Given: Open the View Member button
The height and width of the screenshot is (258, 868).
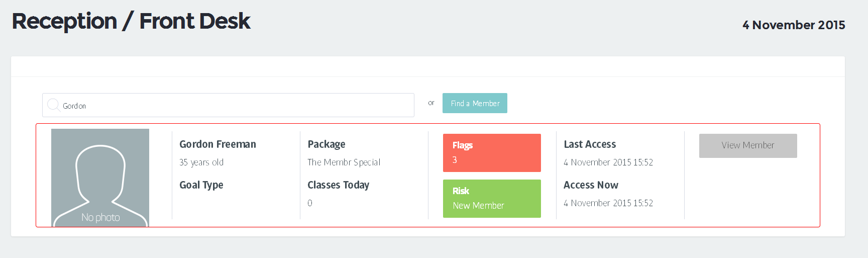Looking at the screenshot, I should point(747,146).
